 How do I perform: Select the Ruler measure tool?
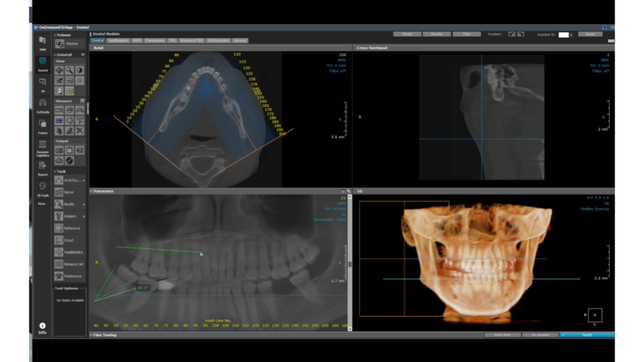(59, 110)
